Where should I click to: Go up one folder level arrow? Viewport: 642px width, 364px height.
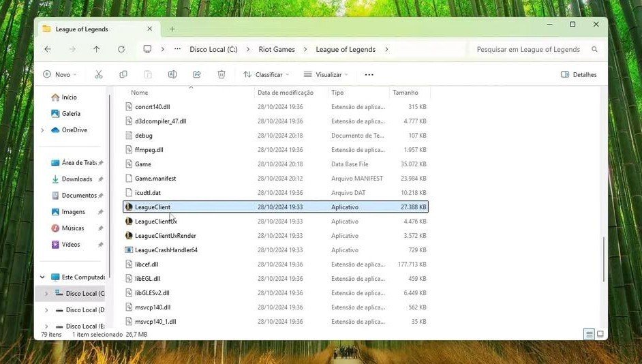97,49
